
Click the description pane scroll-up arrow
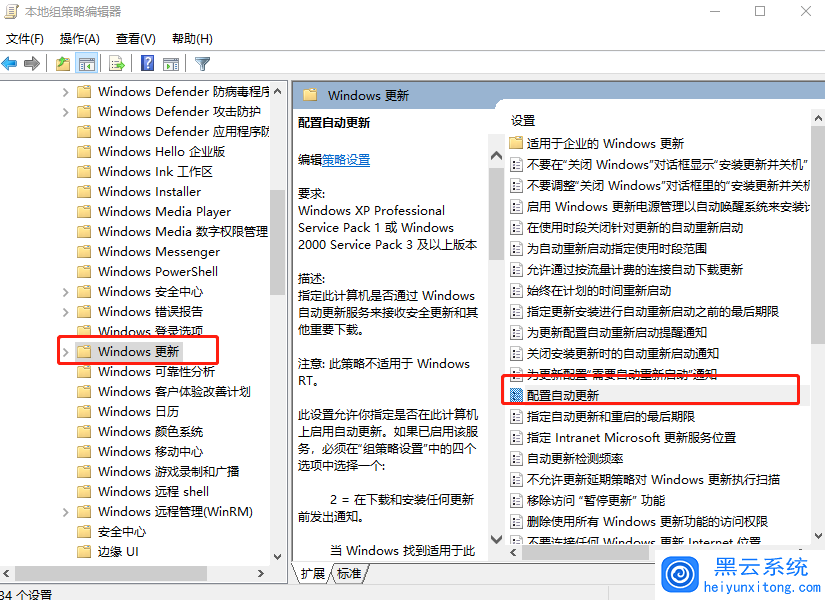[496, 156]
